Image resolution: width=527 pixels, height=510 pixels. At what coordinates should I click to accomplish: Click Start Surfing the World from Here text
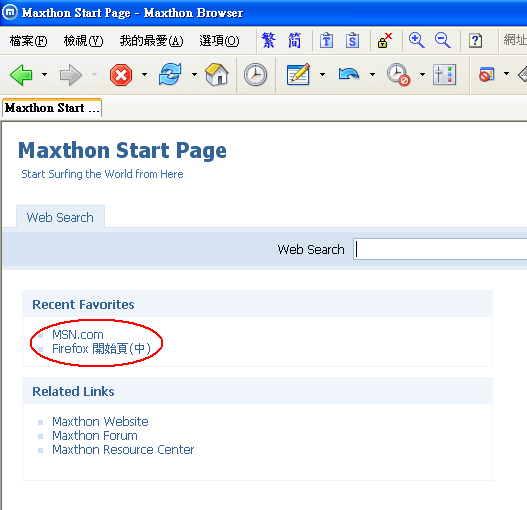102,174
